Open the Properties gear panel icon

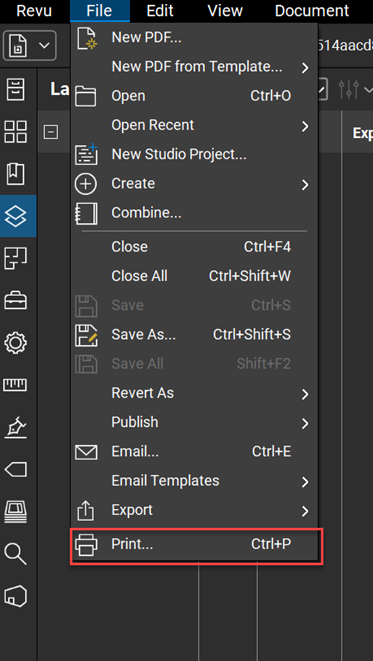pyautogui.click(x=16, y=343)
